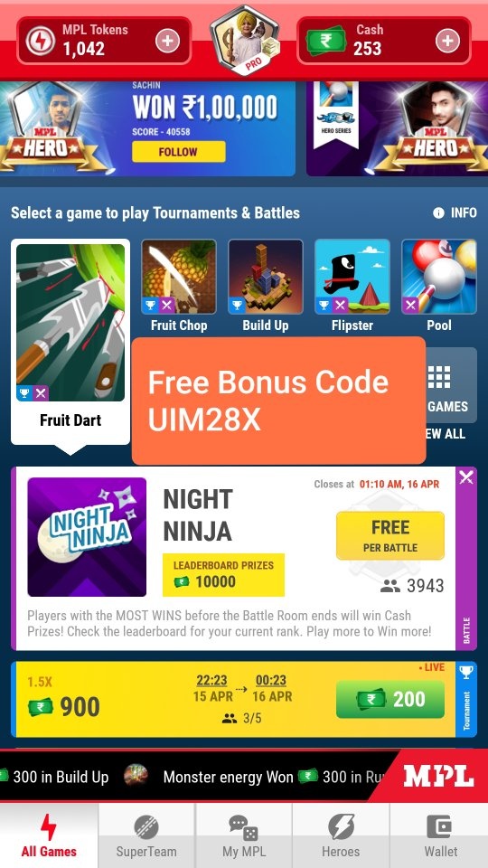Open Night Ninja leaderboard prizes label

pos(223,575)
